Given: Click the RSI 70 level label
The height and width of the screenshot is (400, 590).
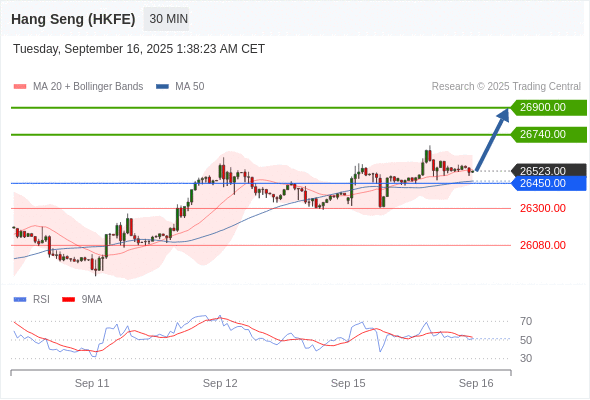Looking at the screenshot, I should (526, 321).
